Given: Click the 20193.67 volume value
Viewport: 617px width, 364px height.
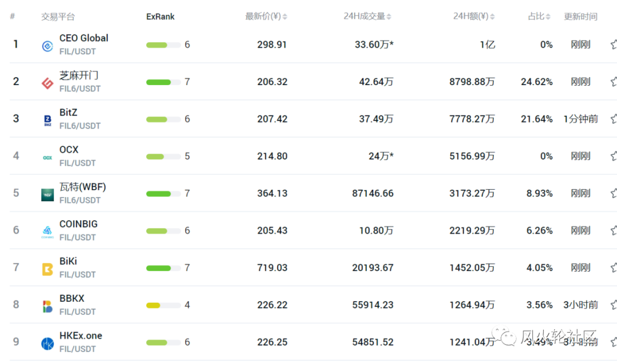Looking at the screenshot, I should tap(372, 267).
